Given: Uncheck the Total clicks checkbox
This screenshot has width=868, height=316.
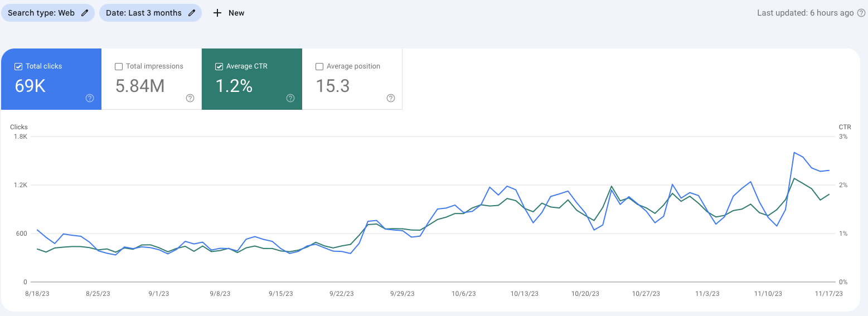Looking at the screenshot, I should coord(18,66).
